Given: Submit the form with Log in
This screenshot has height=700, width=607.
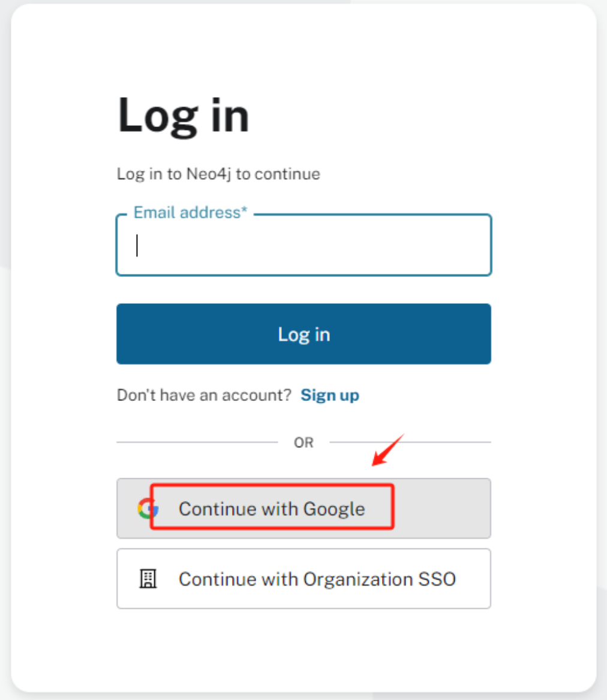Looking at the screenshot, I should pos(303,334).
